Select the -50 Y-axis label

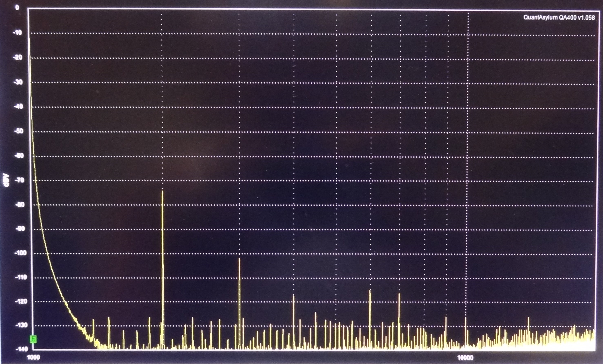(x=19, y=131)
